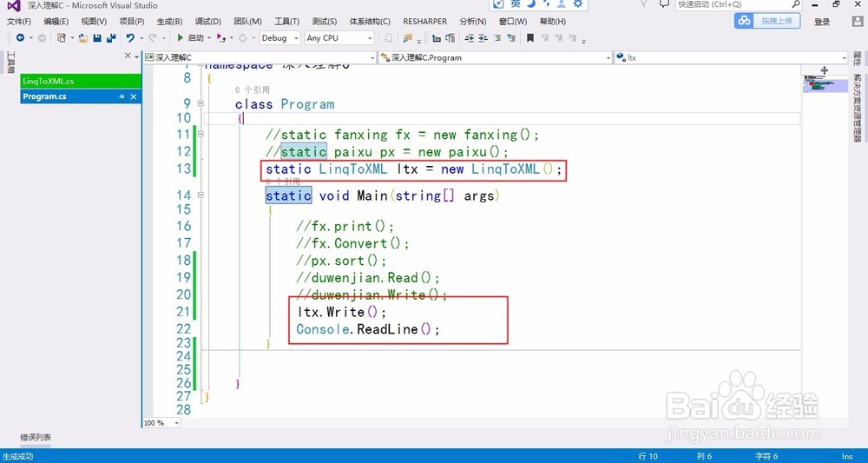Screen dimensions: 868x463
Task: Open the 视图(V) menu
Action: (94, 22)
